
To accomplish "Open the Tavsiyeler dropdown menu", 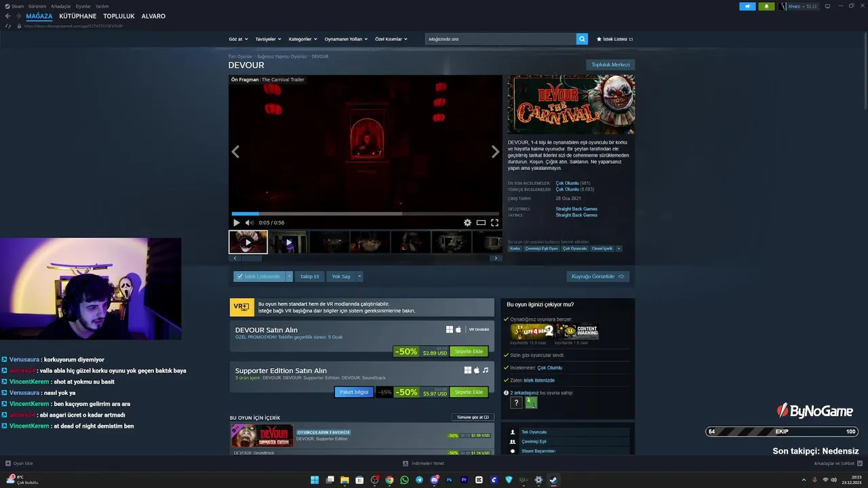I will click(269, 39).
